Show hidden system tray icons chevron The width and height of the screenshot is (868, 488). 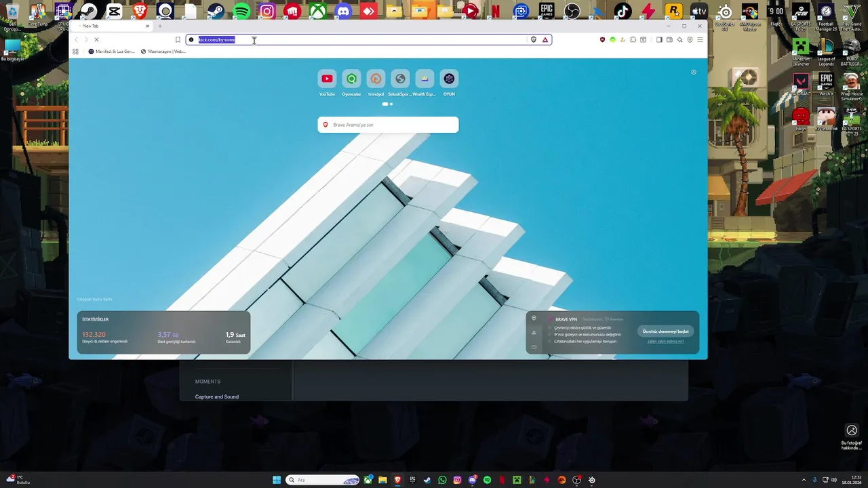(x=804, y=480)
